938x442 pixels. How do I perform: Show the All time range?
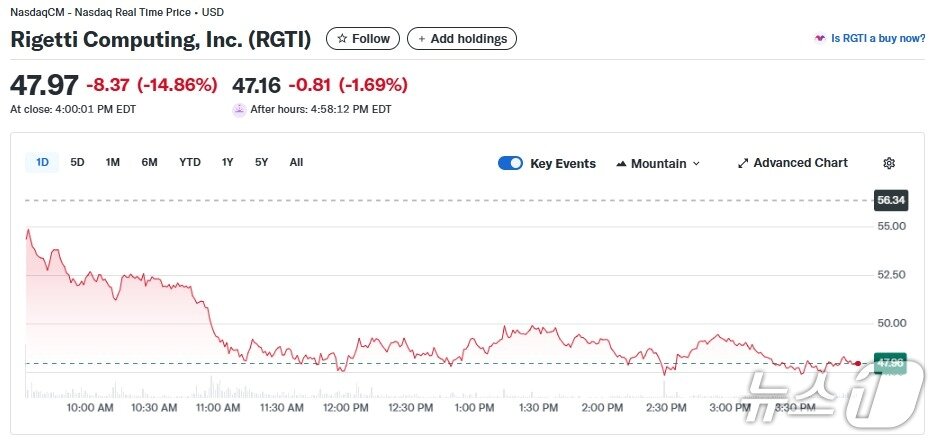[296, 162]
